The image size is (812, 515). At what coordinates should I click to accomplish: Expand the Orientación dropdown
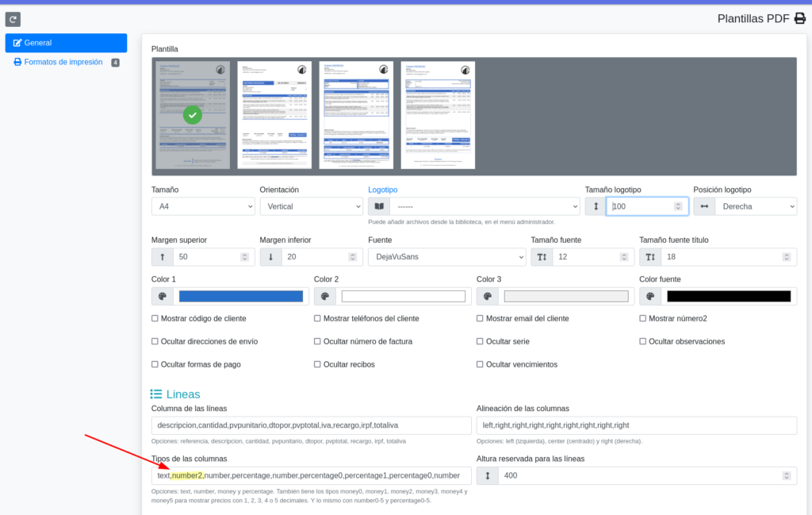coord(311,206)
